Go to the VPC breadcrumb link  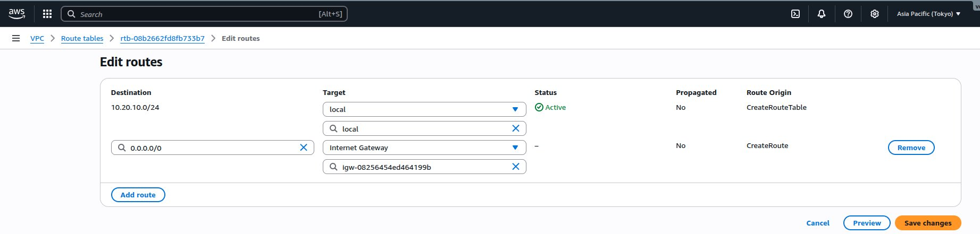point(37,38)
